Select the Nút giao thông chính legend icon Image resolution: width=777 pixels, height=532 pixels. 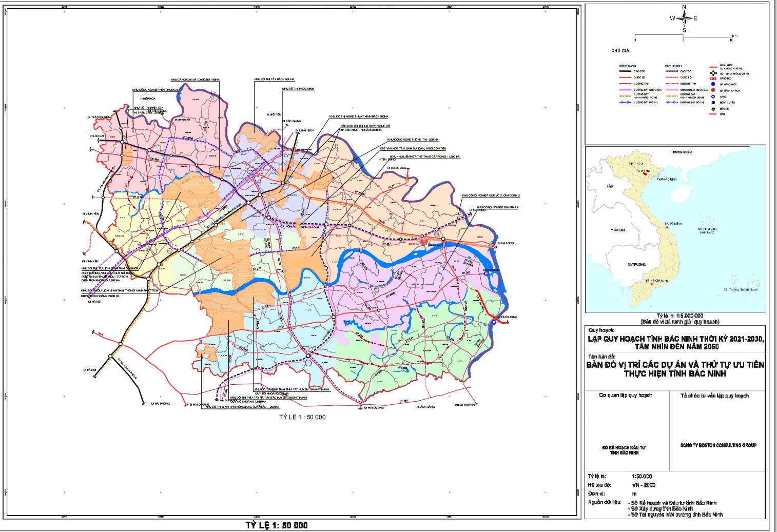[712, 73]
